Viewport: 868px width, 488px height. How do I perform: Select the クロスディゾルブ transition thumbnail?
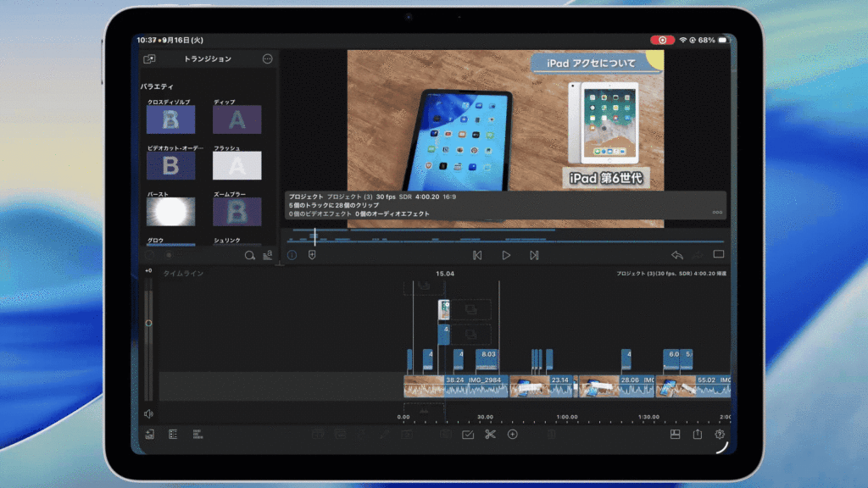(170, 119)
